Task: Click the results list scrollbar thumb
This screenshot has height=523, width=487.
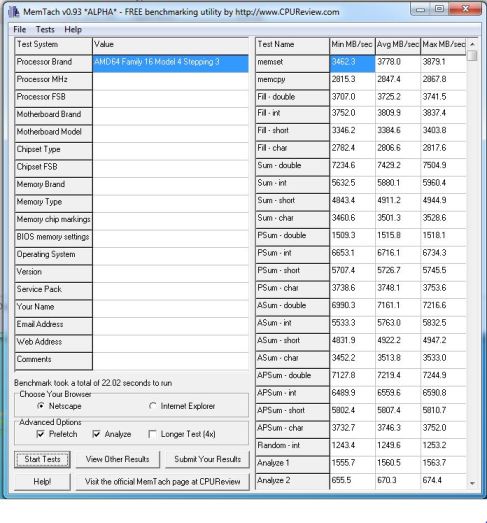Action: tap(472, 55)
